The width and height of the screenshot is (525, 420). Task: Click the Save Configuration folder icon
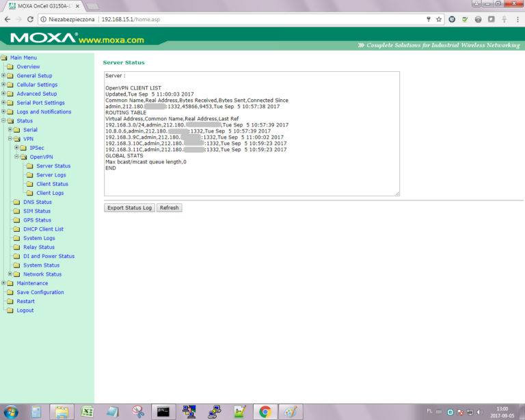click(10, 292)
